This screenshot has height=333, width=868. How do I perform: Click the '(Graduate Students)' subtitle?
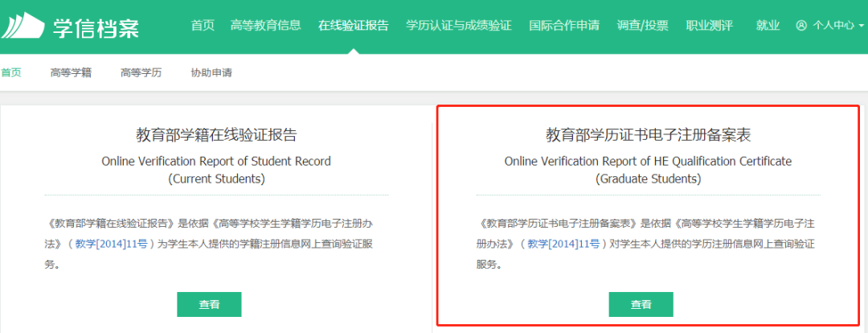[649, 179]
